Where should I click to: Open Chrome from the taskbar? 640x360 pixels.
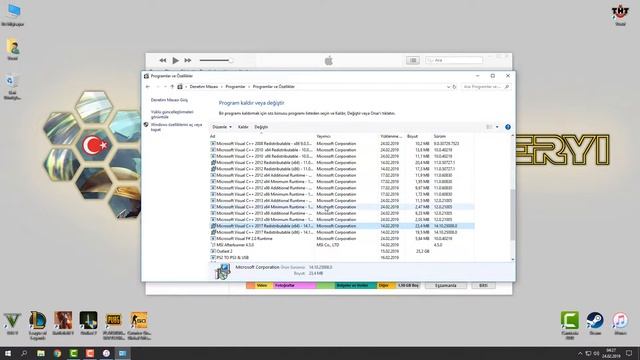(x=57, y=353)
